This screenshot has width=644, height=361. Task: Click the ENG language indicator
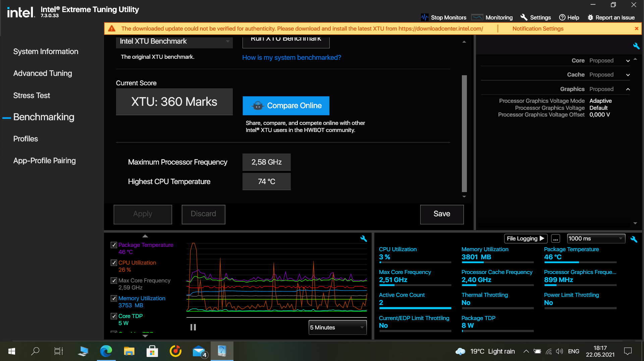coord(574,351)
